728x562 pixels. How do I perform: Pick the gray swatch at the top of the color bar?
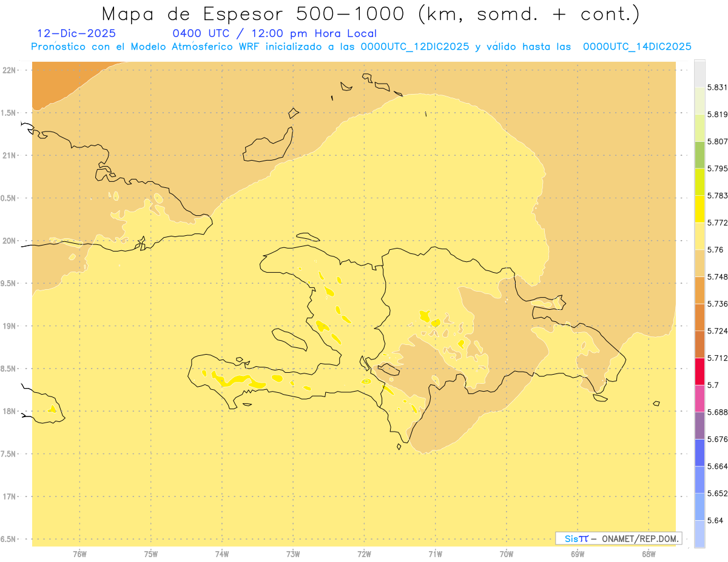[x=699, y=73]
